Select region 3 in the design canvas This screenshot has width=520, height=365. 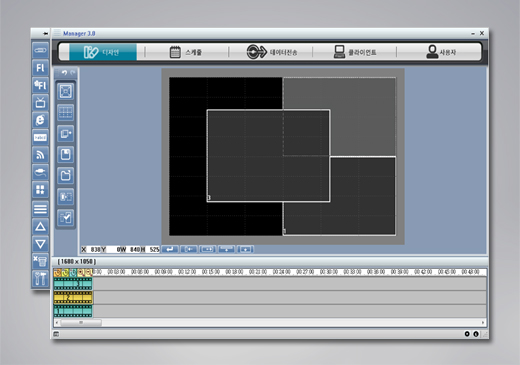[x=268, y=156]
